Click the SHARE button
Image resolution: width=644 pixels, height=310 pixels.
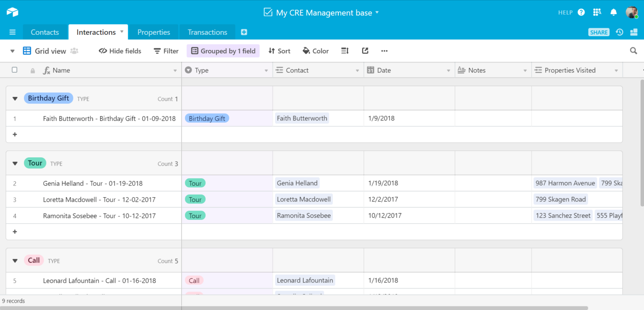click(599, 32)
